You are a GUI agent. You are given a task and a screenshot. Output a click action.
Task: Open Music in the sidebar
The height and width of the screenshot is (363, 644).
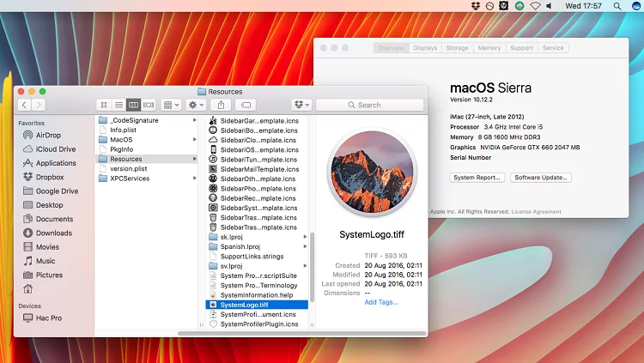(x=39, y=261)
